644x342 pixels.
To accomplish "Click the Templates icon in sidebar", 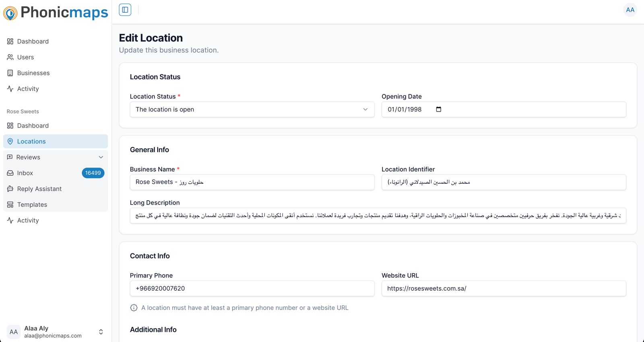I will tap(10, 205).
